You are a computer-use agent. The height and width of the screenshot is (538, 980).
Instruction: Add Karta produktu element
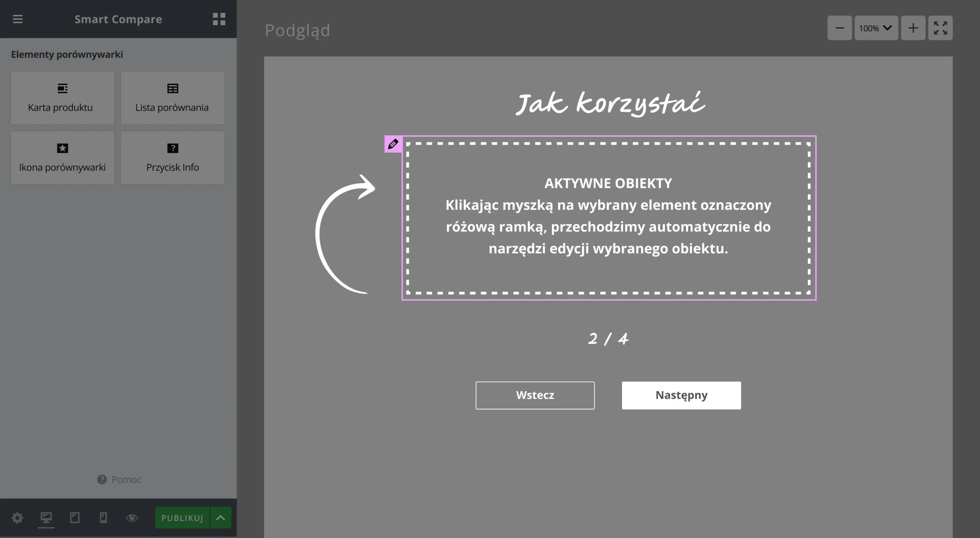click(x=62, y=98)
